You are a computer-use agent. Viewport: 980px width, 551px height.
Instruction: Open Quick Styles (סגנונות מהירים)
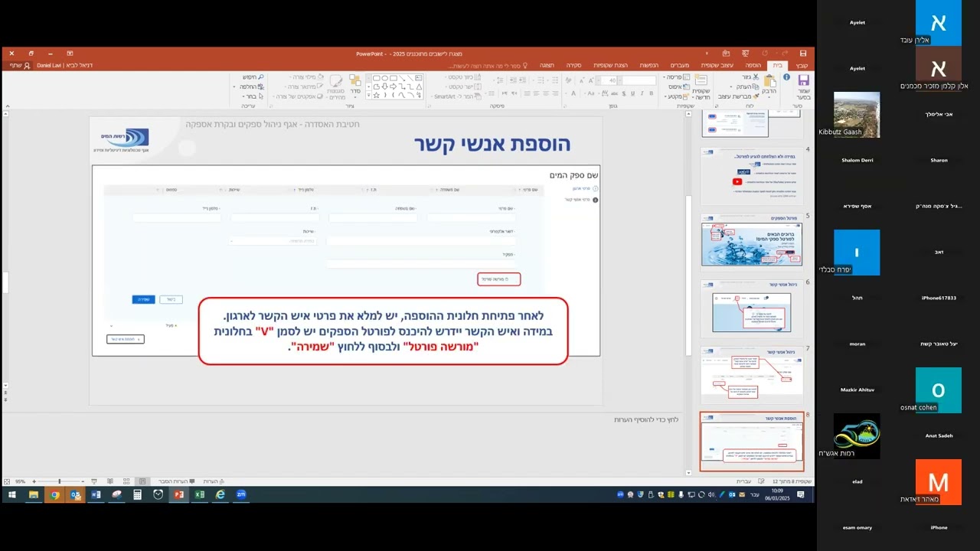tap(337, 86)
